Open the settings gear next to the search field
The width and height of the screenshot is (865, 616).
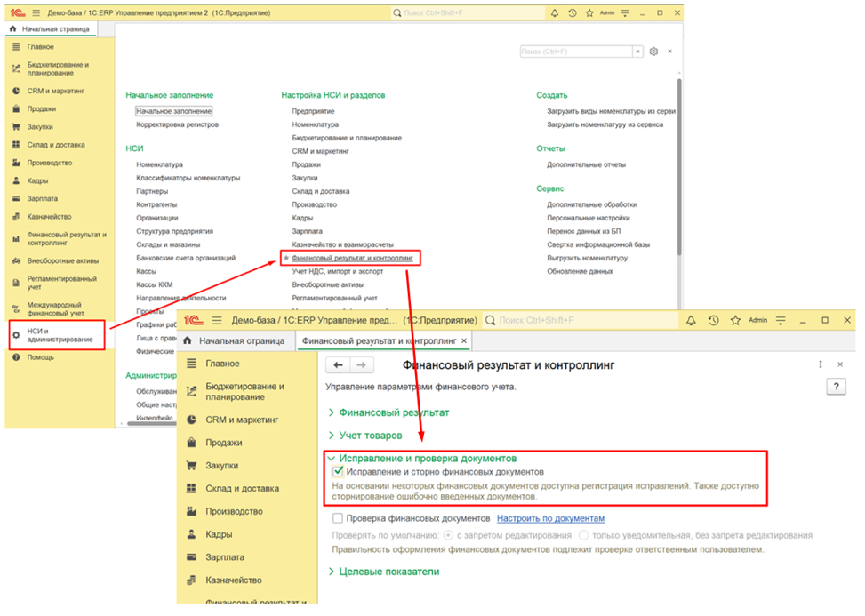[653, 52]
